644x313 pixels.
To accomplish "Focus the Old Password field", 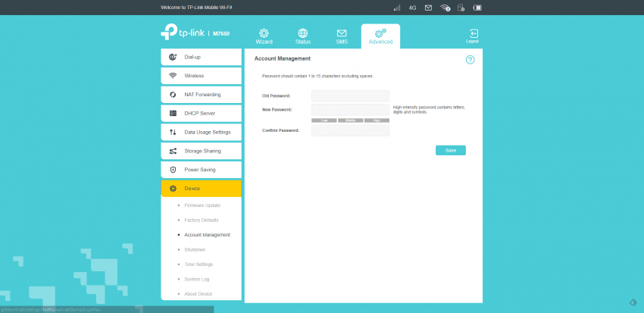I will [350, 95].
